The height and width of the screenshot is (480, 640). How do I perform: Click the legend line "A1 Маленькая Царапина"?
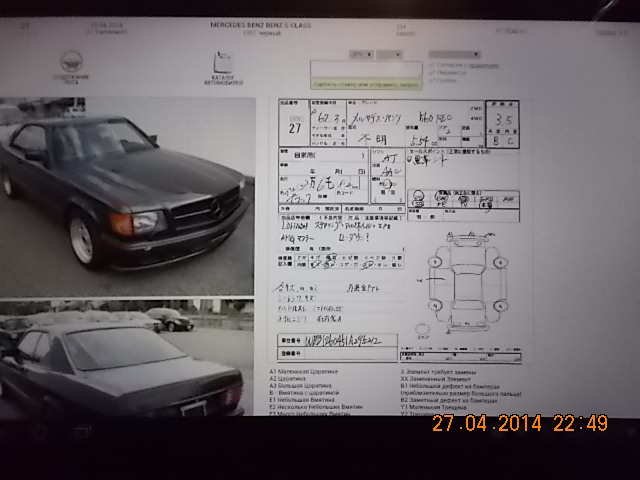303,371
